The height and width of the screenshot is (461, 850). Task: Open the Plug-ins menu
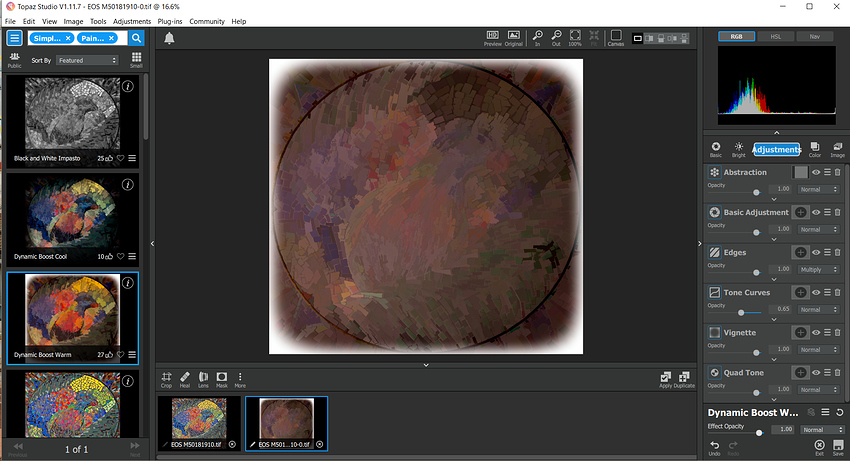(x=169, y=21)
